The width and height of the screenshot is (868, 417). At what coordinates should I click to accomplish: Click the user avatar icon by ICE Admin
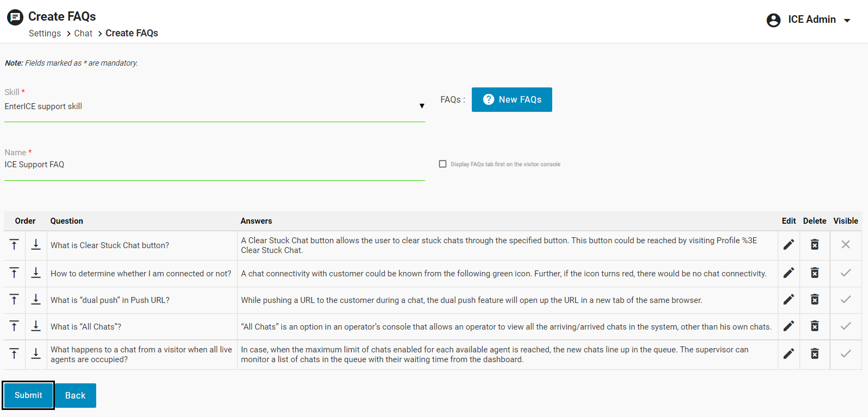[x=773, y=20]
